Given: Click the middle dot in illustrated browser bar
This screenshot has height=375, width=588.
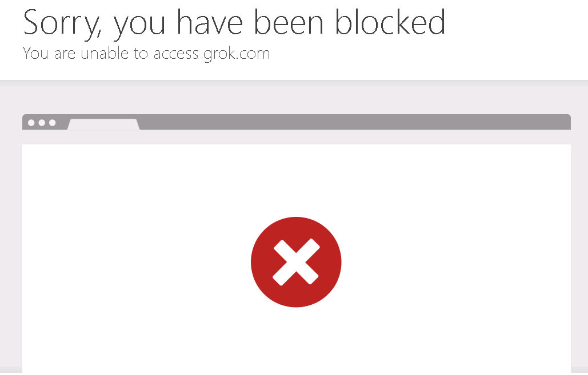Looking at the screenshot, I should [x=42, y=123].
